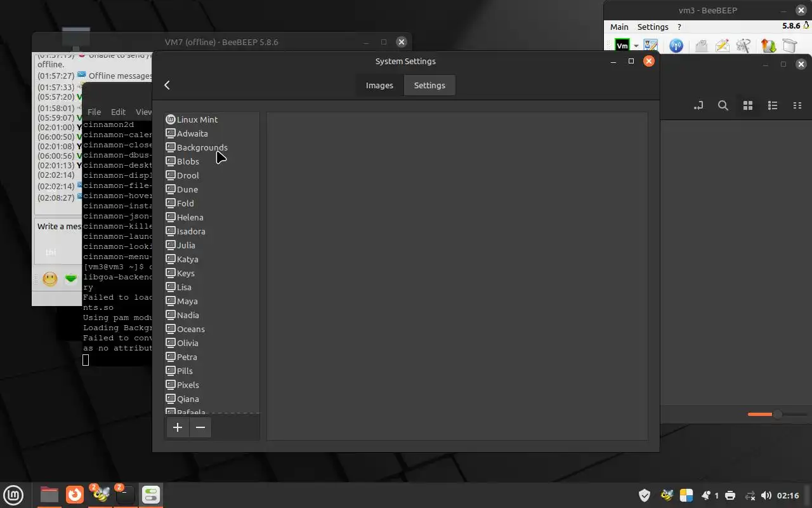Go back with the System Settings back arrow
Image resolution: width=812 pixels, height=508 pixels.
pos(167,85)
